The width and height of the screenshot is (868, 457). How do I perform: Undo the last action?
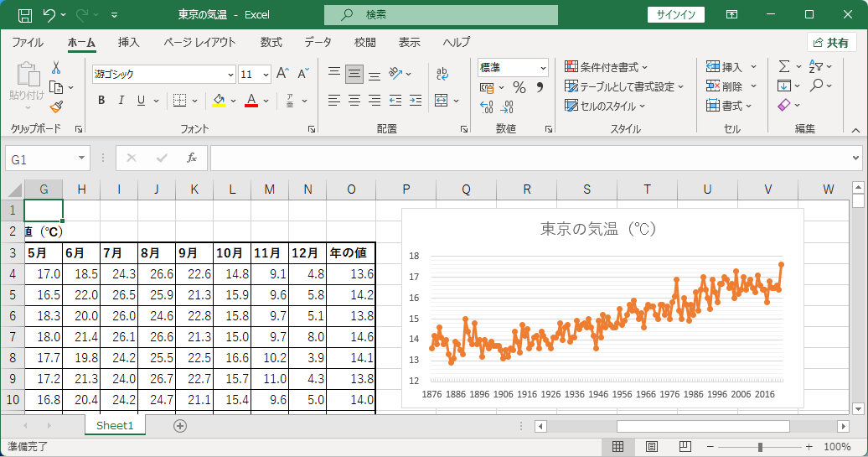[x=49, y=15]
